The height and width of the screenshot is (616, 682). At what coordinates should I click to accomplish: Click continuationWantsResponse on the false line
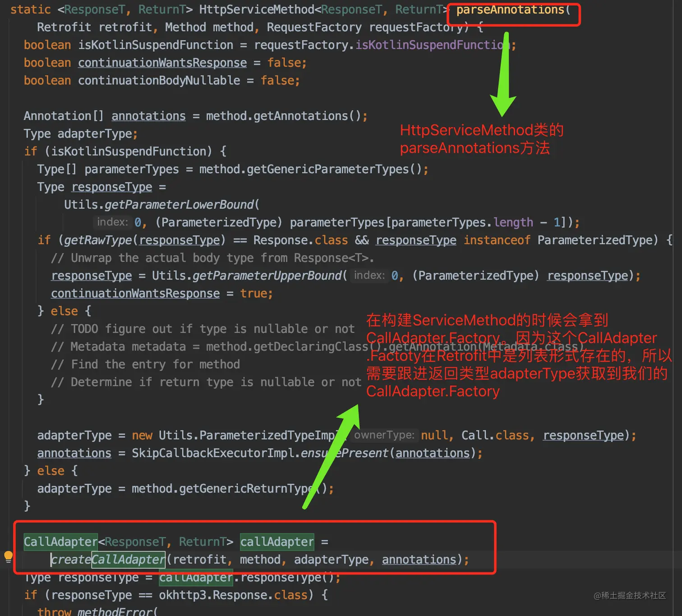162,63
